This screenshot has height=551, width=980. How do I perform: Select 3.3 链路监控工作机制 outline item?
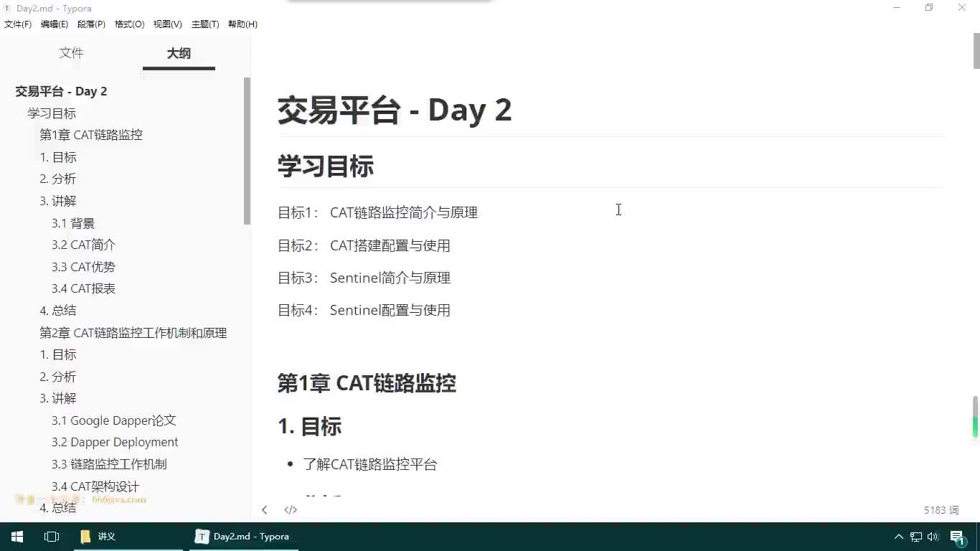(109, 464)
